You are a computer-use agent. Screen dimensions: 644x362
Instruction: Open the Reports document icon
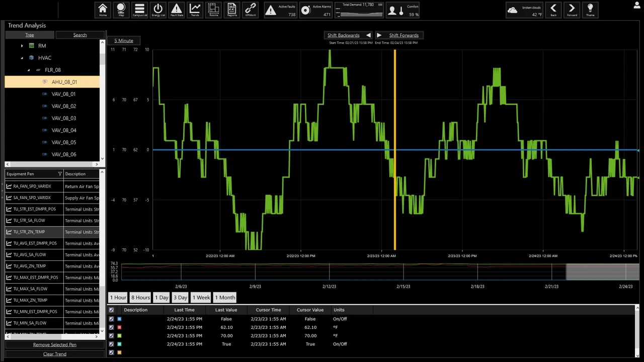[x=232, y=10]
